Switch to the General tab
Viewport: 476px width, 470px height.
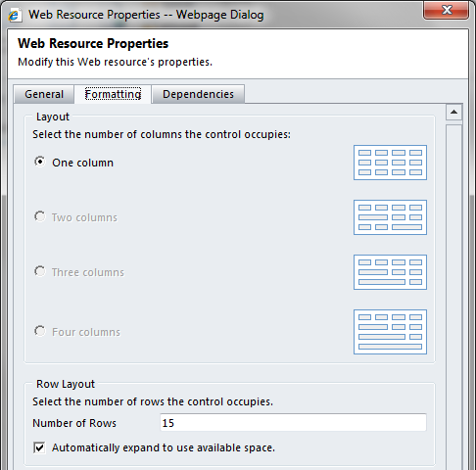pos(44,94)
